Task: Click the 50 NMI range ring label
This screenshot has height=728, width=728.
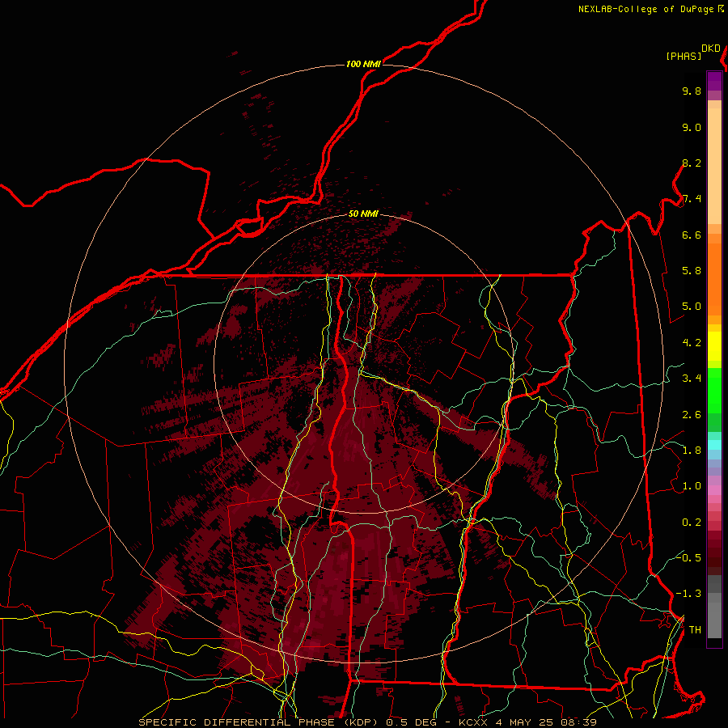Action: click(363, 214)
